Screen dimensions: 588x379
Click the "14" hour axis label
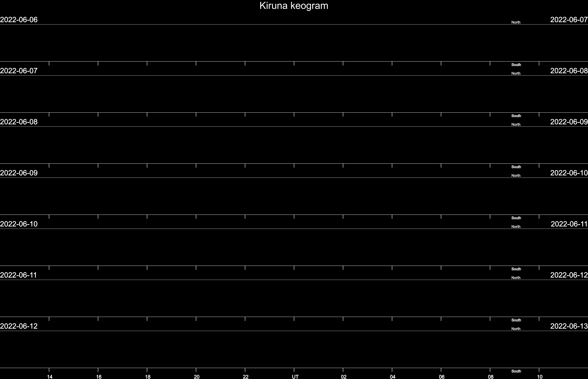click(50, 377)
